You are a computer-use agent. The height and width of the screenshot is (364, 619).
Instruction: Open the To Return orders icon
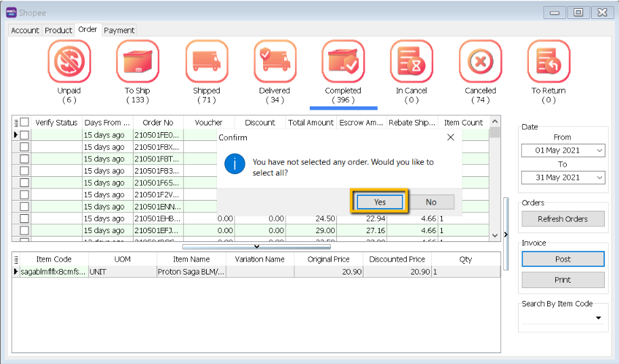[x=548, y=62]
